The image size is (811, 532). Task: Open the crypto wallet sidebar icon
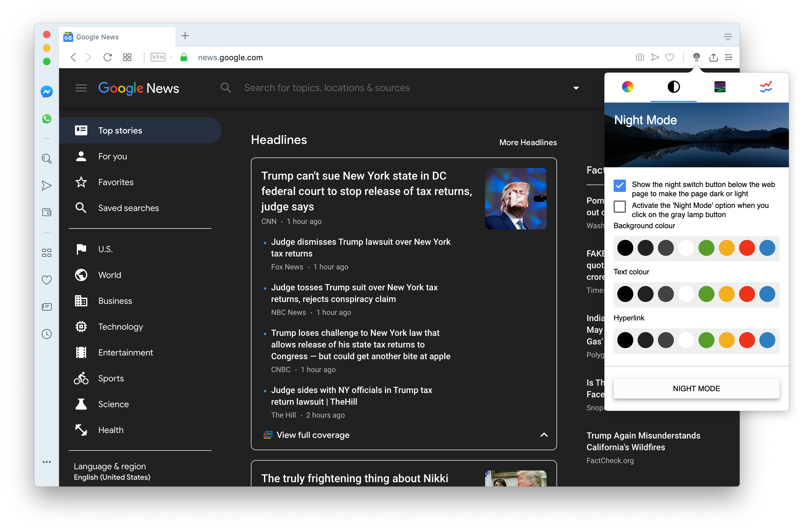tap(47, 212)
